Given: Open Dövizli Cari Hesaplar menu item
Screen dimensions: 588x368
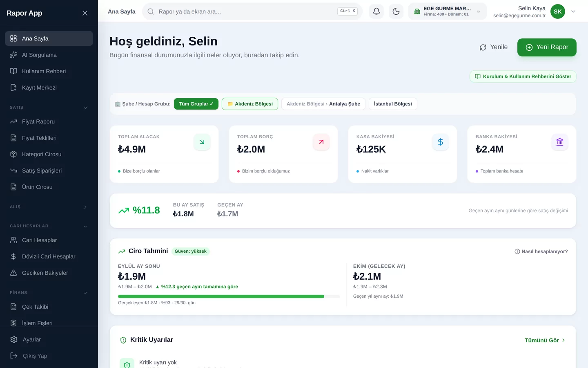Looking at the screenshot, I should point(49,256).
